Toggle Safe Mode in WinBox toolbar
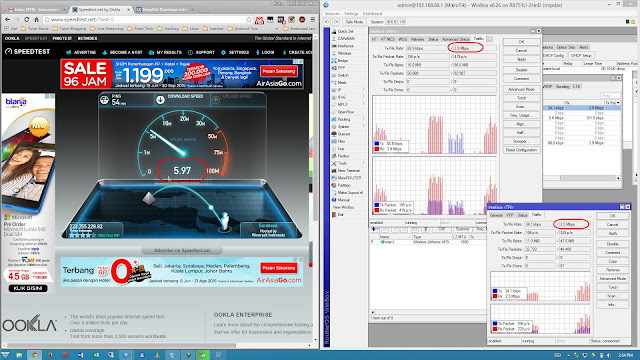Screen dimensions: 640x360 click(354, 22)
